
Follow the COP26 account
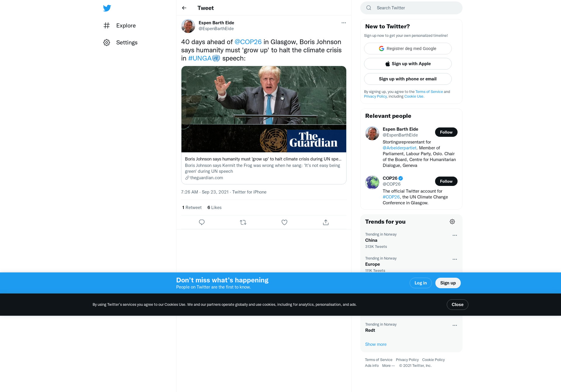coord(446,181)
